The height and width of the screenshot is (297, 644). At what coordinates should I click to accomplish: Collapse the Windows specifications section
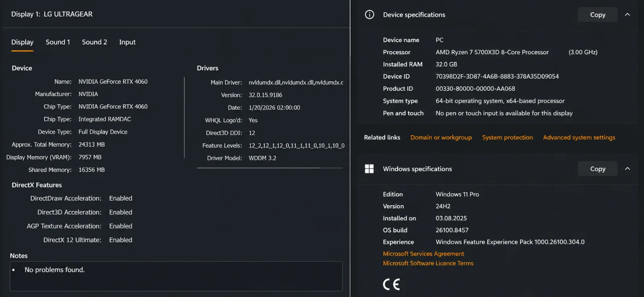(x=627, y=169)
